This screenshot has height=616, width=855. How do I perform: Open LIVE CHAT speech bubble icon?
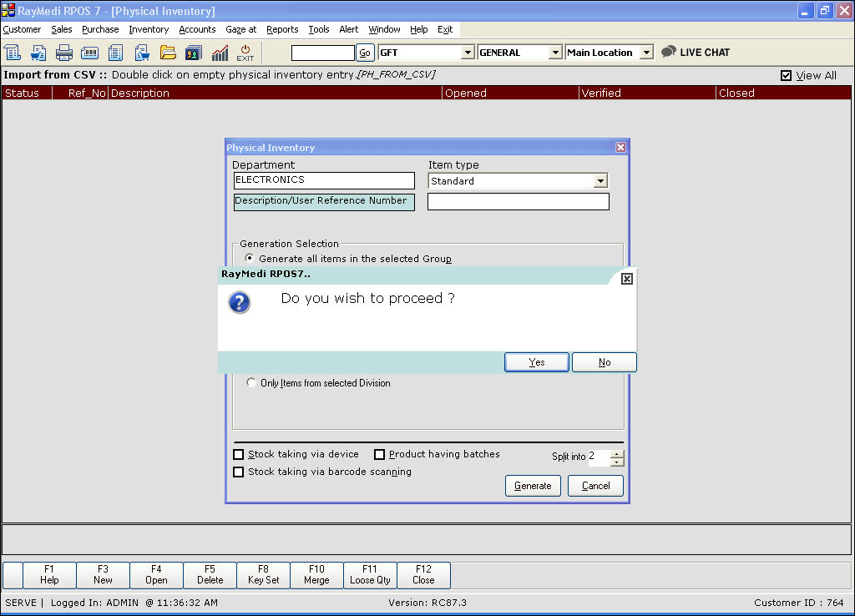click(x=669, y=52)
